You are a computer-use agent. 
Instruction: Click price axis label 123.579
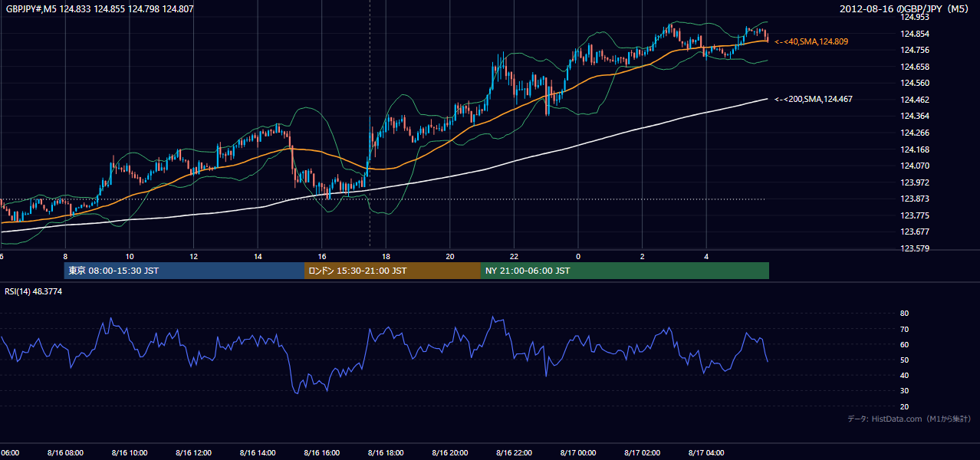(915, 248)
